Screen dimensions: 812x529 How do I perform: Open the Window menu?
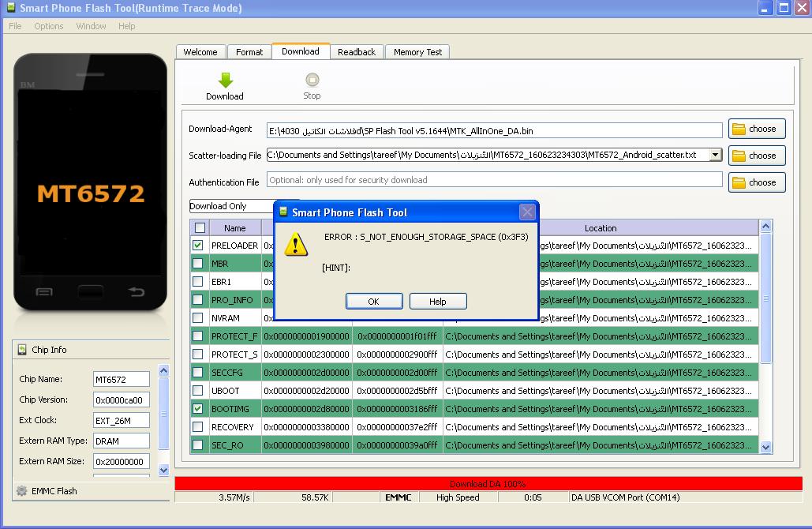pyautogui.click(x=92, y=26)
